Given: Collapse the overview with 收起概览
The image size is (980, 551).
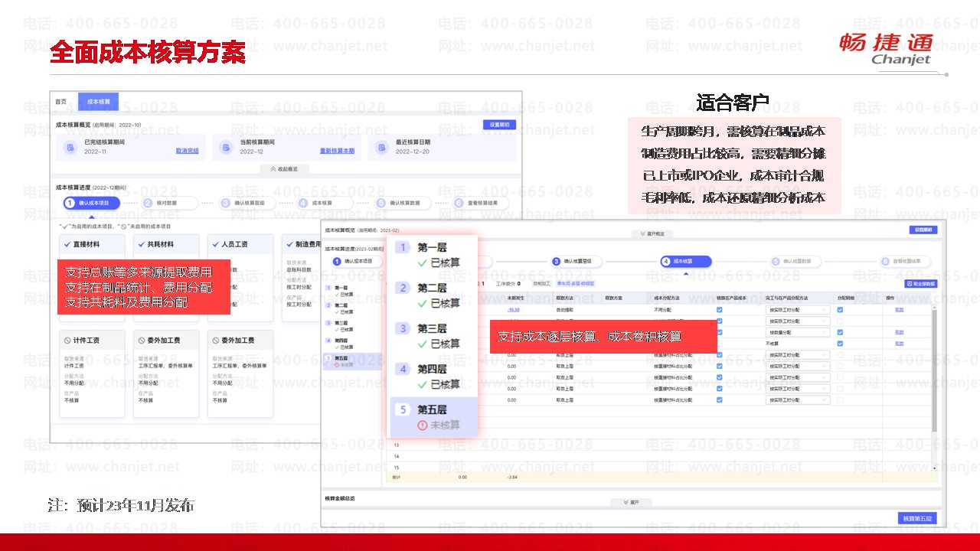Looking at the screenshot, I should pyautogui.click(x=284, y=169).
